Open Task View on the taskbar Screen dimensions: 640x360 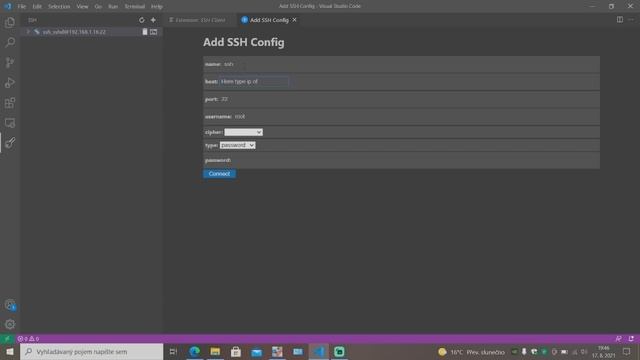[173, 352]
